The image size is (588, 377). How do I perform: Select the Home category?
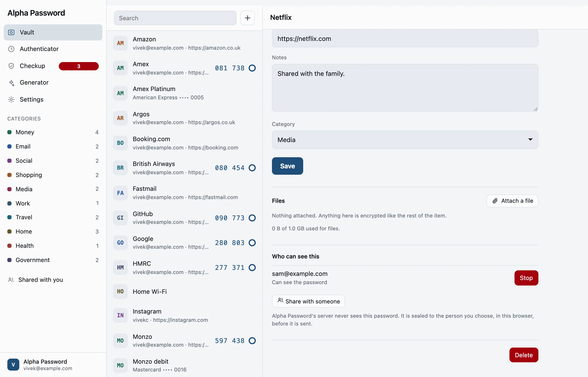53,231
